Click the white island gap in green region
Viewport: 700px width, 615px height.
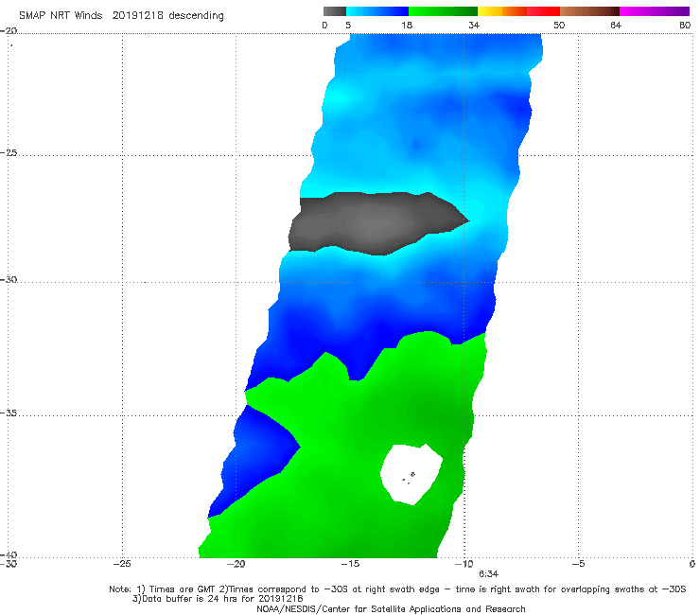(411, 474)
